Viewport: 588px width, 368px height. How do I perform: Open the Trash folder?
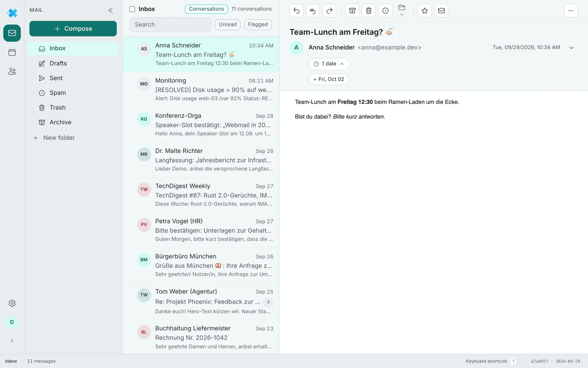(x=73, y=108)
